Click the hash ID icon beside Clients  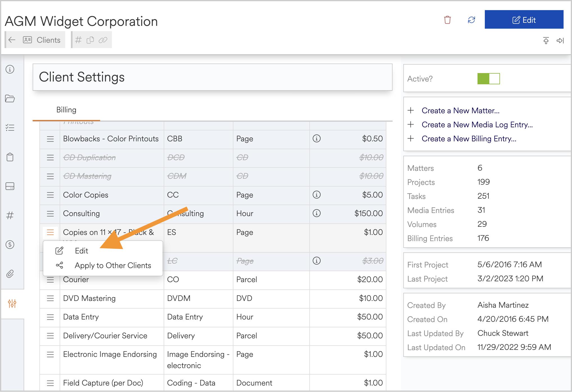[x=78, y=40]
